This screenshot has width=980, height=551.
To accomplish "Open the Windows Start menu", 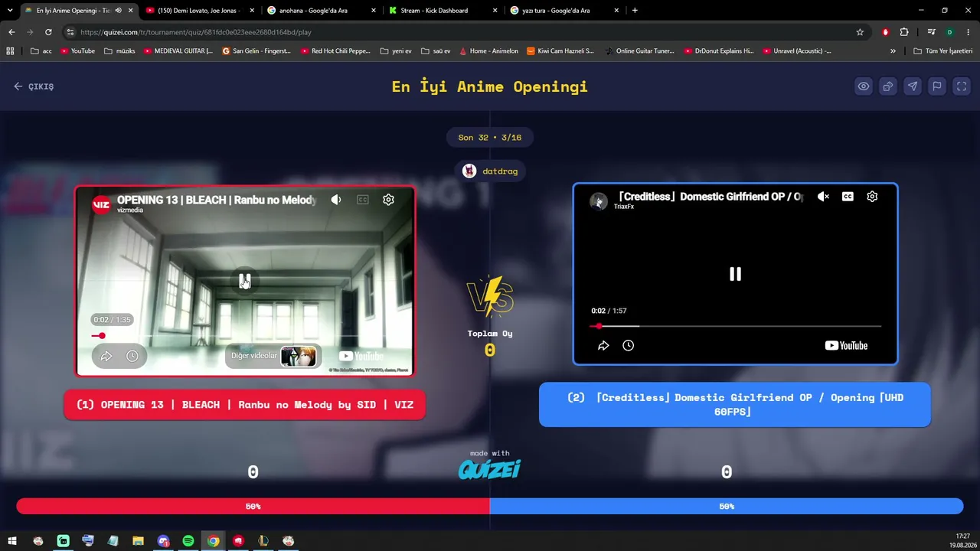I will (x=12, y=541).
